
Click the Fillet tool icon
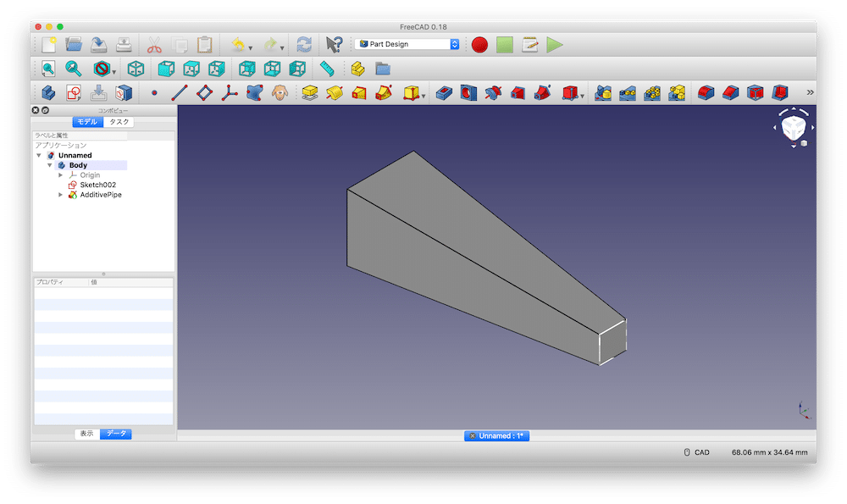click(704, 93)
